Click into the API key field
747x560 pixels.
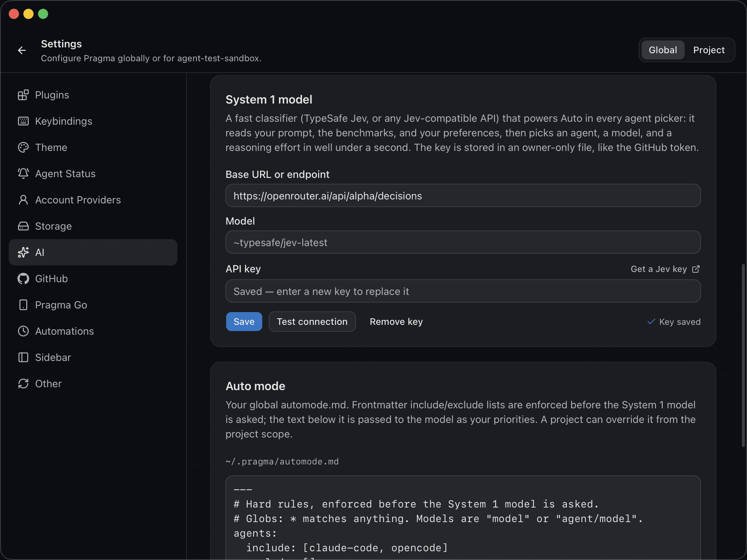pos(463,291)
